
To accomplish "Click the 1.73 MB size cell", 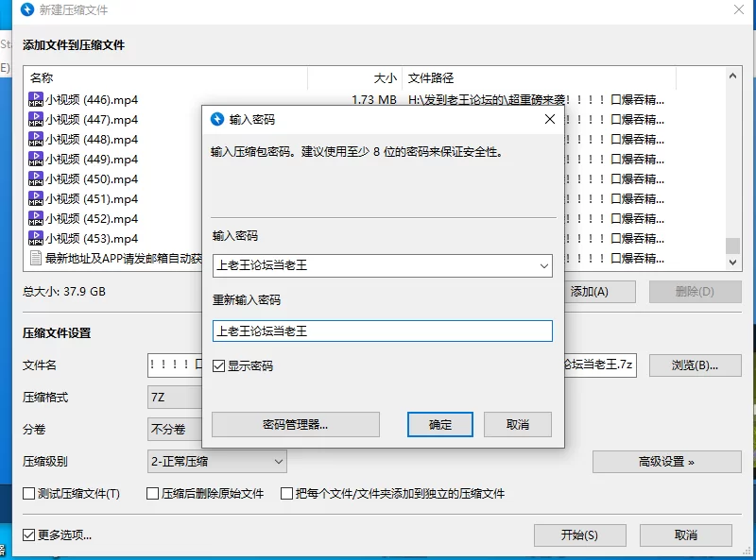I will tap(373, 100).
